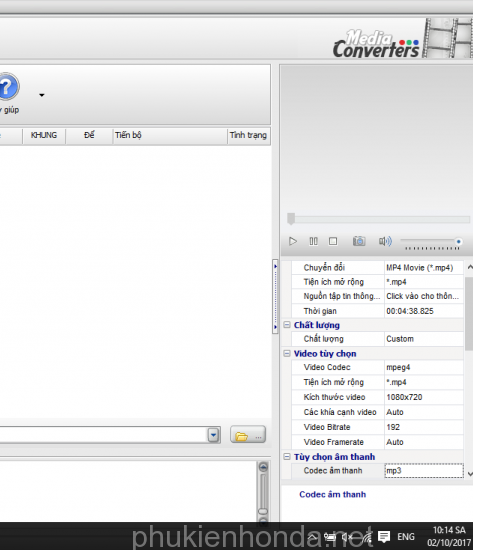Click the Codec âm thanh value mp3
This screenshot has width=484, height=559.
click(424, 471)
